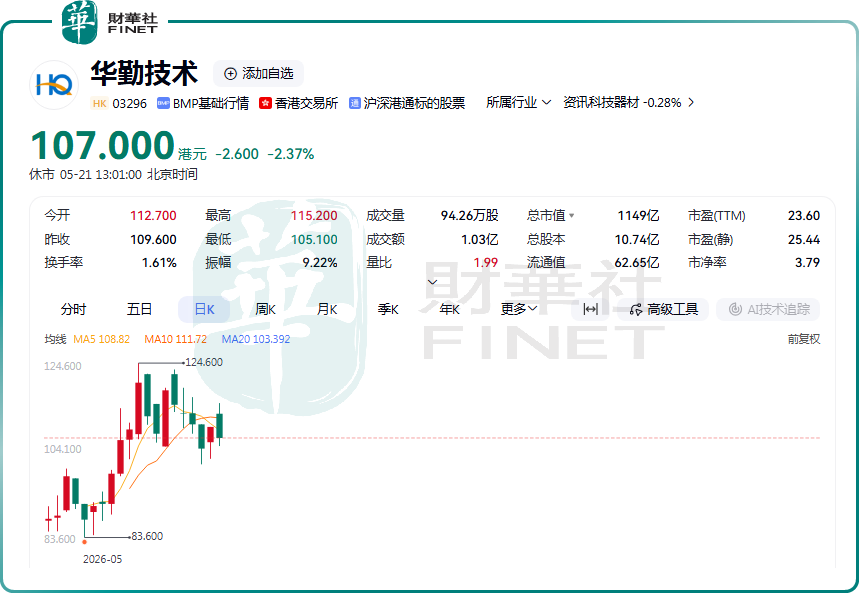Click the 最高 value 115.200

pos(314,216)
